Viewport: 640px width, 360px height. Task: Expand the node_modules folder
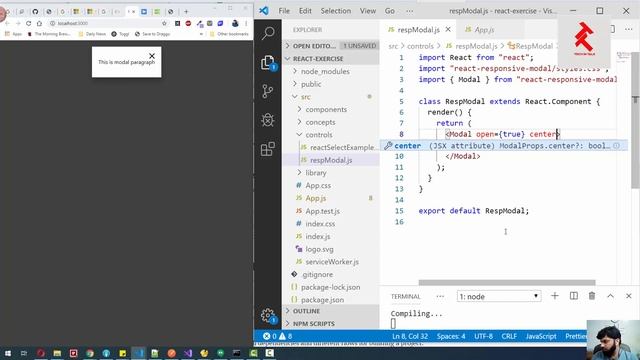(325, 71)
